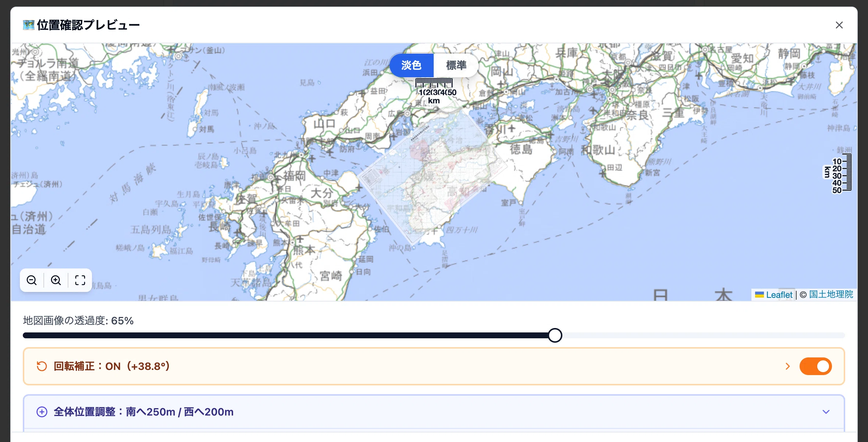Click the 回転補正：ON（+38.8°）label

tap(111, 366)
